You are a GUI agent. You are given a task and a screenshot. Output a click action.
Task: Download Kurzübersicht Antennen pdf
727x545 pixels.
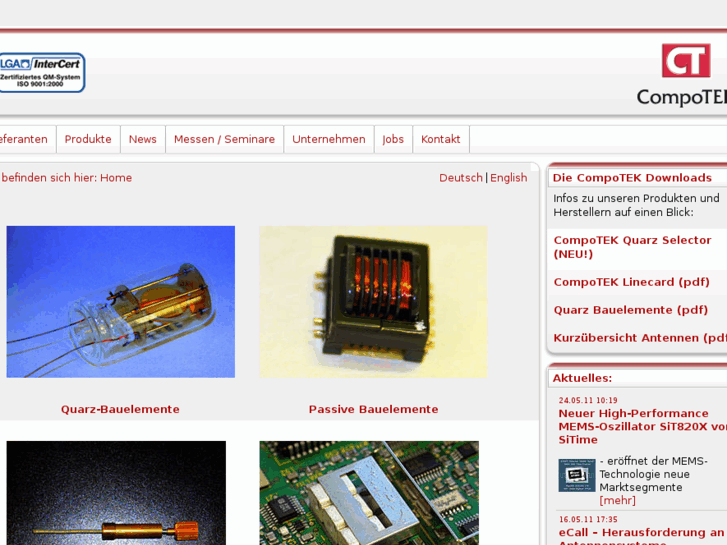point(640,338)
